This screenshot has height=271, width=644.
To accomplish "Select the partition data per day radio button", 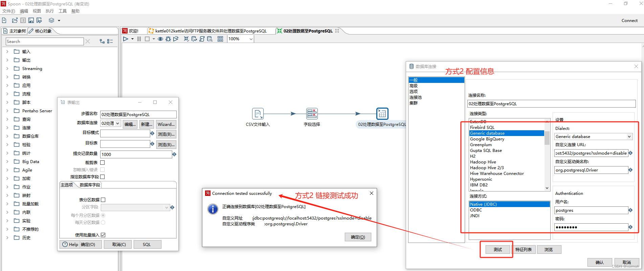I will coord(103,223).
